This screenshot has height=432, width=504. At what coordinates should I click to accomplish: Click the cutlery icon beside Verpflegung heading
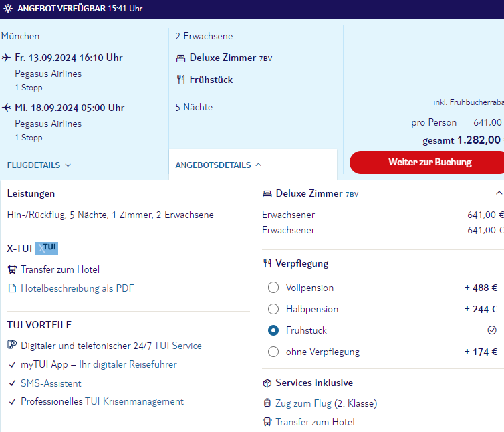pos(267,263)
